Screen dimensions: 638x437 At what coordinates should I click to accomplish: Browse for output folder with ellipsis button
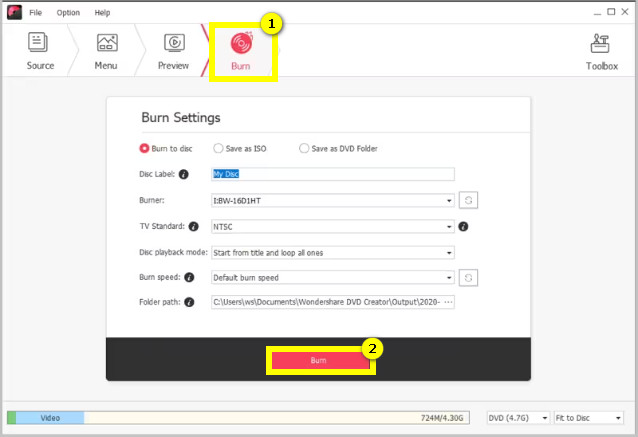448,302
